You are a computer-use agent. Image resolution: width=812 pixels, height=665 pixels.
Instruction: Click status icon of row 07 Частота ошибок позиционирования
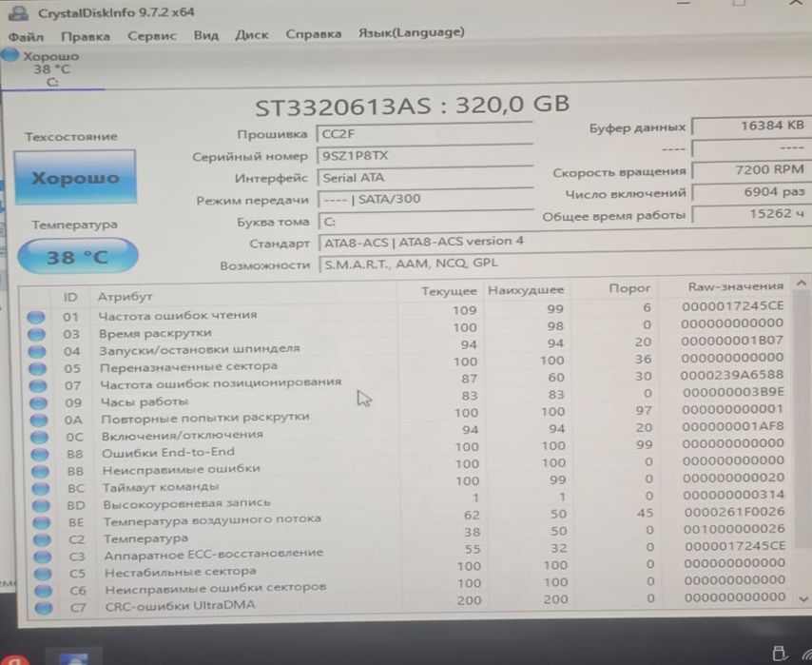pos(38,385)
